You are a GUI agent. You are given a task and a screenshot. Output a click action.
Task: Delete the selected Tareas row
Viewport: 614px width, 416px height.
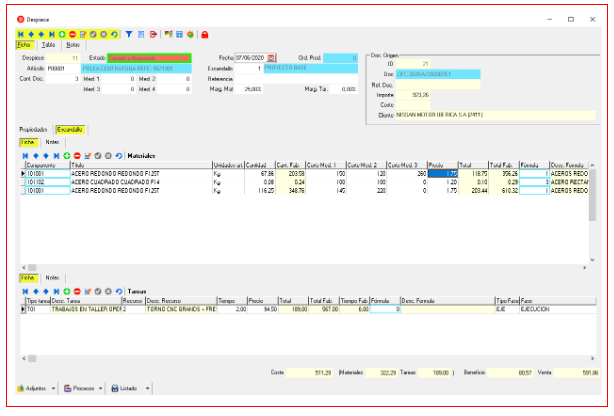tap(77, 291)
